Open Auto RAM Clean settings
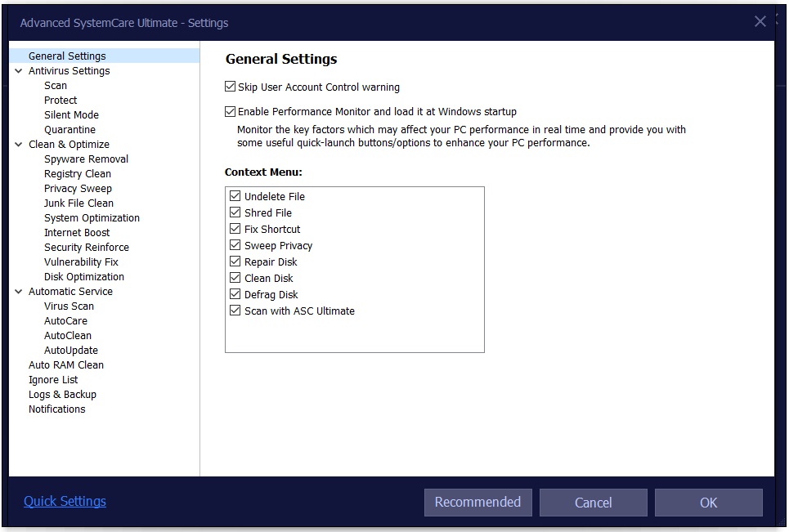Viewport: 789px width, 532px height. (66, 365)
